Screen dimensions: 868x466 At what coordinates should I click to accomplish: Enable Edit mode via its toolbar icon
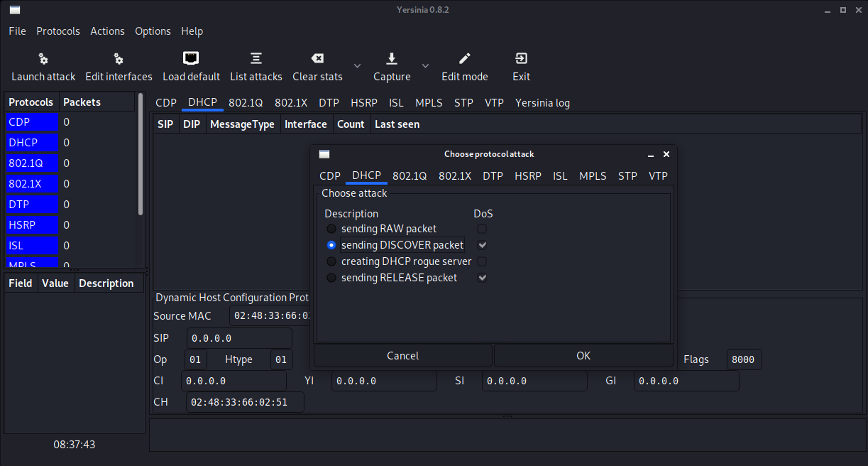[464, 66]
